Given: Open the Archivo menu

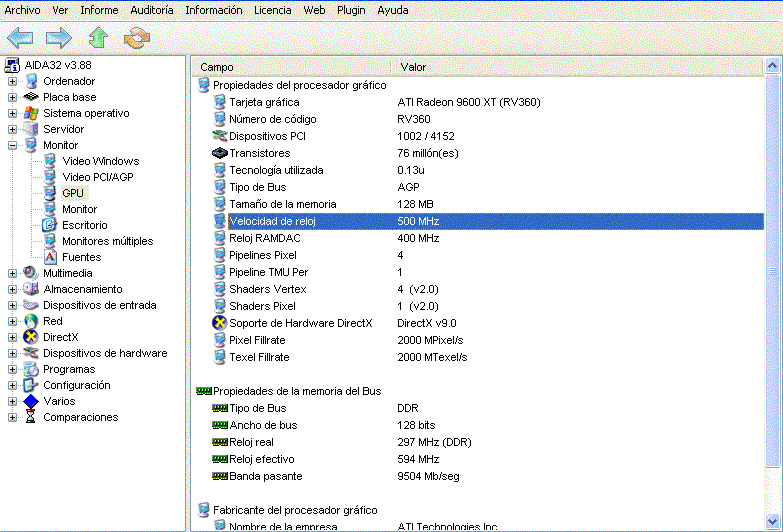Looking at the screenshot, I should tap(22, 10).
